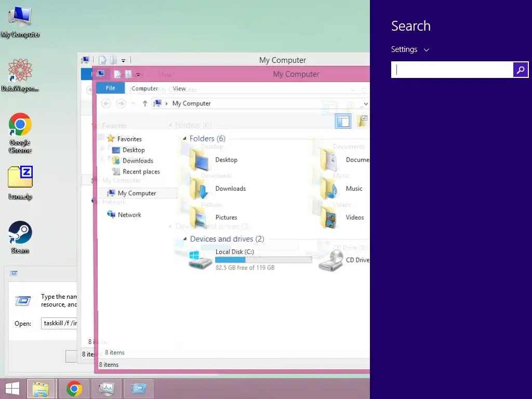Open the Luna.zip archive icon
The width and height of the screenshot is (532, 399).
click(x=20, y=183)
